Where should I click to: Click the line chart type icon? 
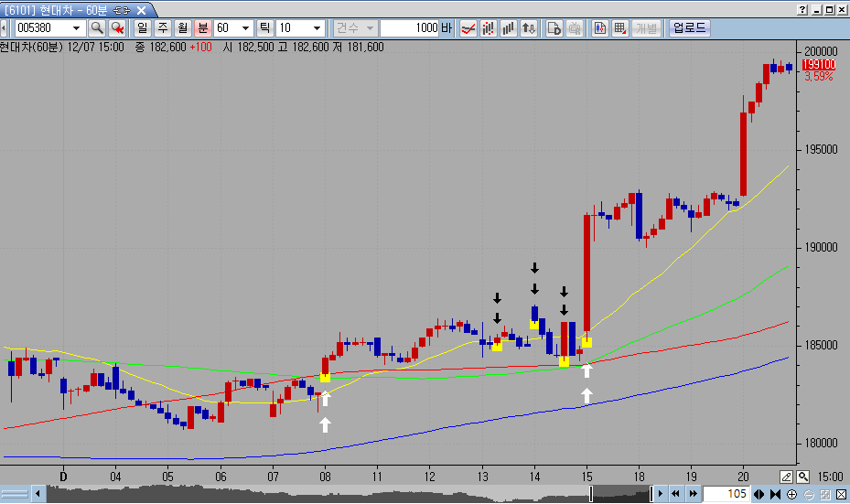(468, 27)
